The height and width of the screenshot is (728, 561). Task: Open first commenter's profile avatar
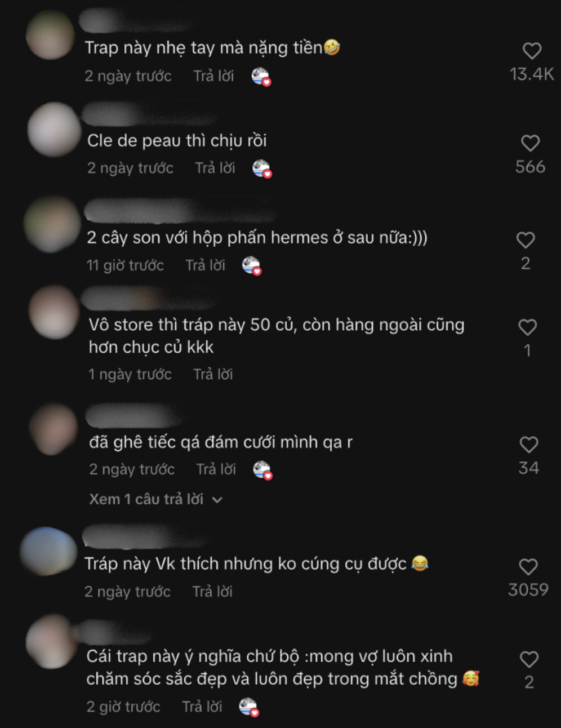coord(51,35)
